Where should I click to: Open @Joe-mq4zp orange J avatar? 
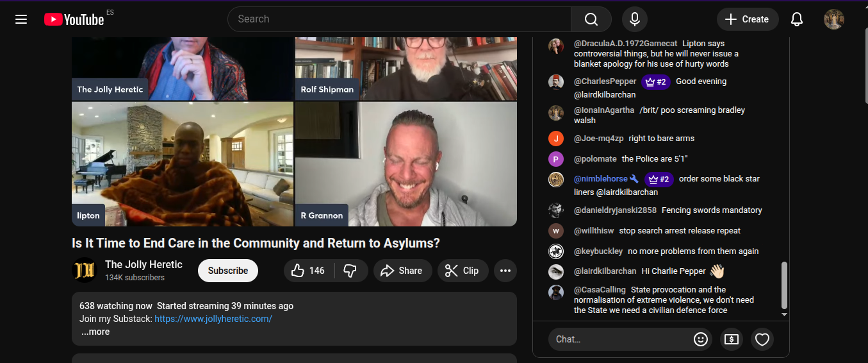[x=556, y=139]
